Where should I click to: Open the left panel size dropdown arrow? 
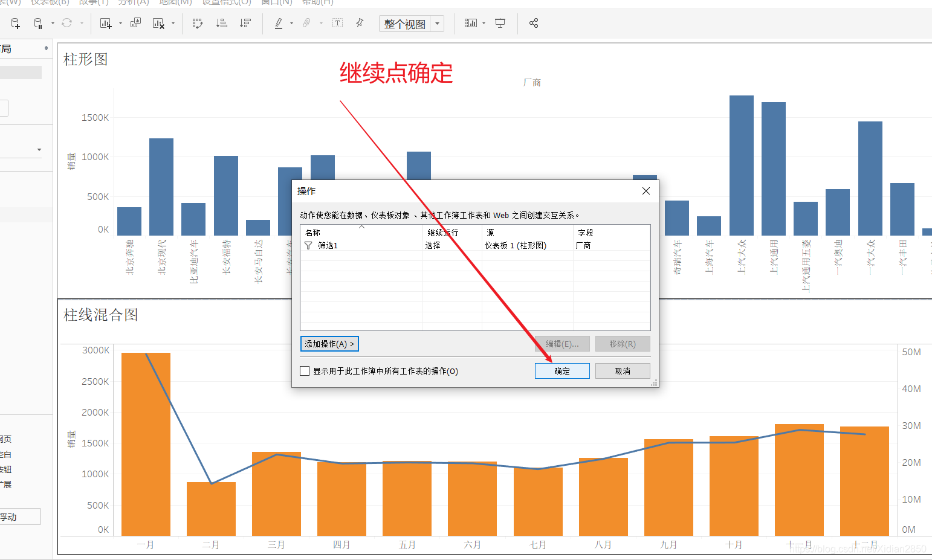click(39, 149)
